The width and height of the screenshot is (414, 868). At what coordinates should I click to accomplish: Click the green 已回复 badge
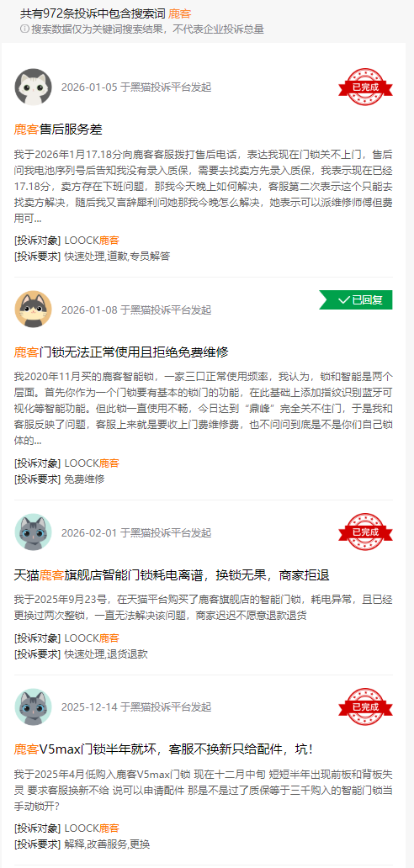356,299
